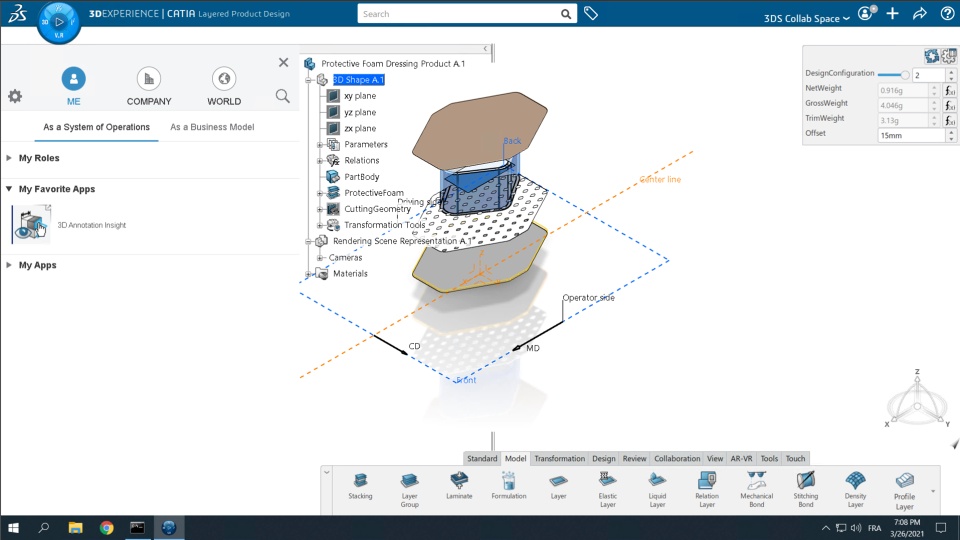Select the WORLD compass quadrant

tap(224, 86)
